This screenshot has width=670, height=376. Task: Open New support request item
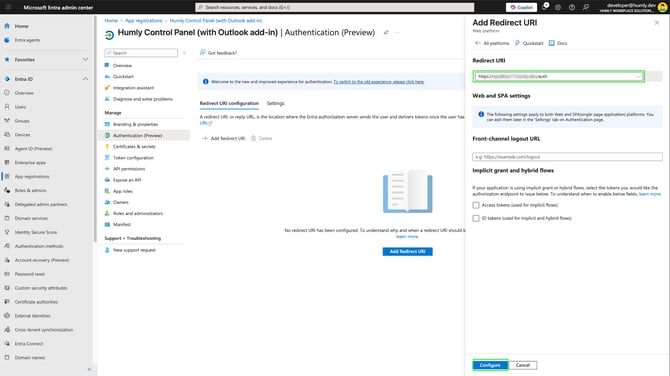click(x=134, y=250)
